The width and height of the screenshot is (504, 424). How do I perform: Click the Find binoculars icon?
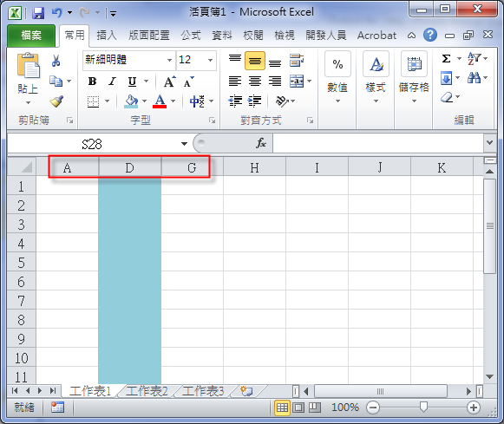[x=475, y=78]
